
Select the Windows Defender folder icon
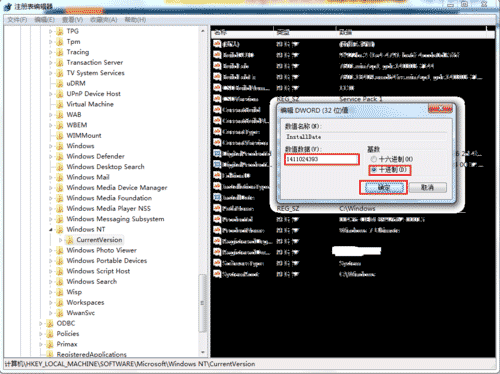click(60, 156)
